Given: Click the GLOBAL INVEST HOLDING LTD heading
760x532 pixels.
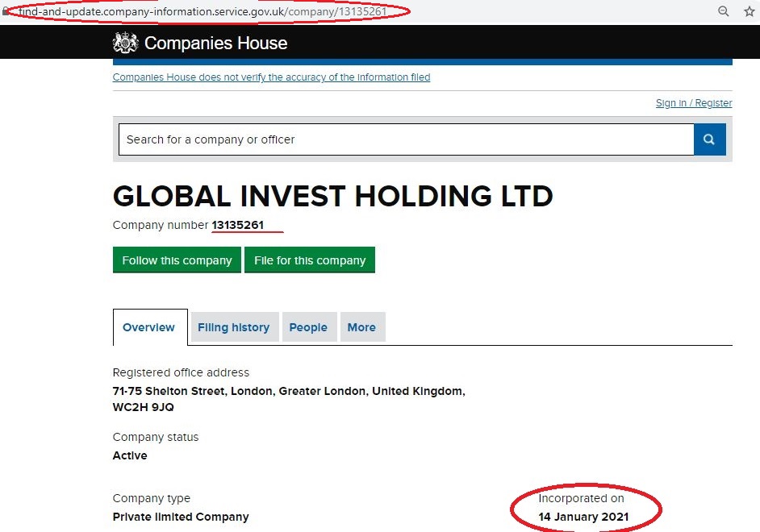Looking at the screenshot, I should pos(332,196).
